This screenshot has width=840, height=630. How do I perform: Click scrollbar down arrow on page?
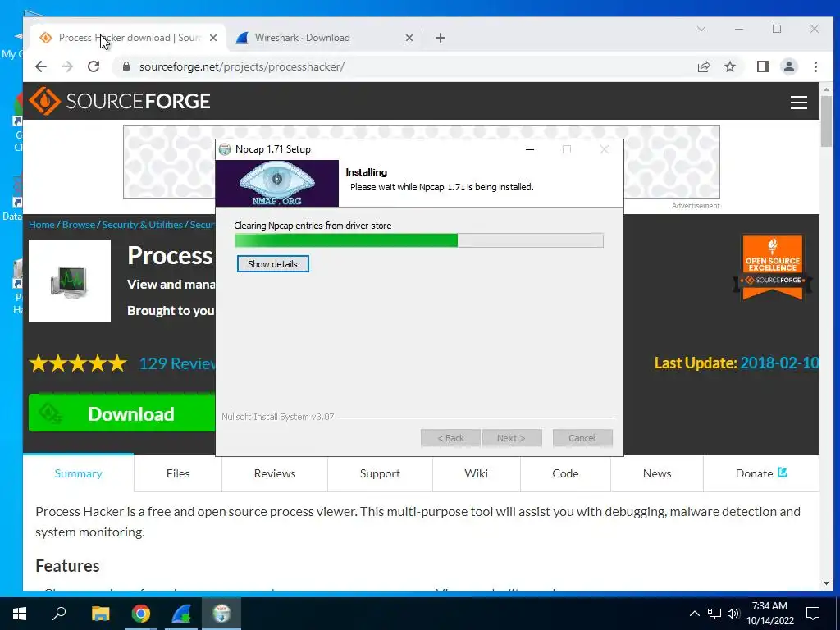coord(826,583)
